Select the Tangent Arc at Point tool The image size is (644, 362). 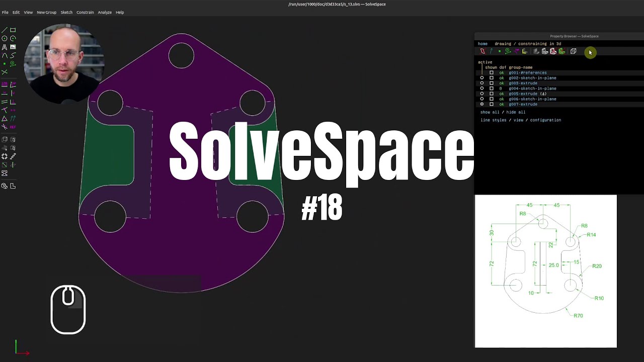(5, 55)
